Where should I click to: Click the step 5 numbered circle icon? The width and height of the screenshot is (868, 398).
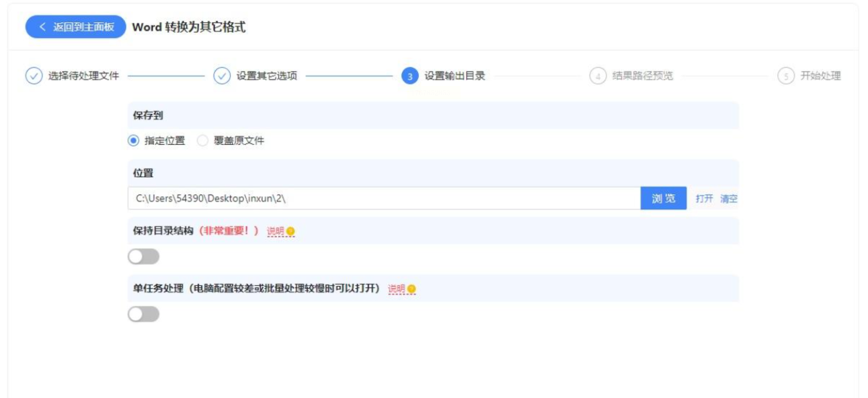[x=786, y=76]
